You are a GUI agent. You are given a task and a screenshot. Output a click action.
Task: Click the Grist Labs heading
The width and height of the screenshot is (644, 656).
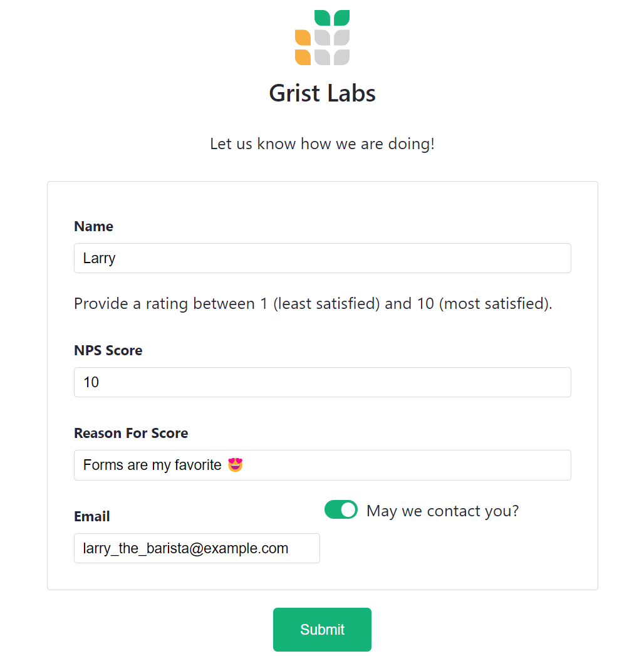pyautogui.click(x=321, y=93)
